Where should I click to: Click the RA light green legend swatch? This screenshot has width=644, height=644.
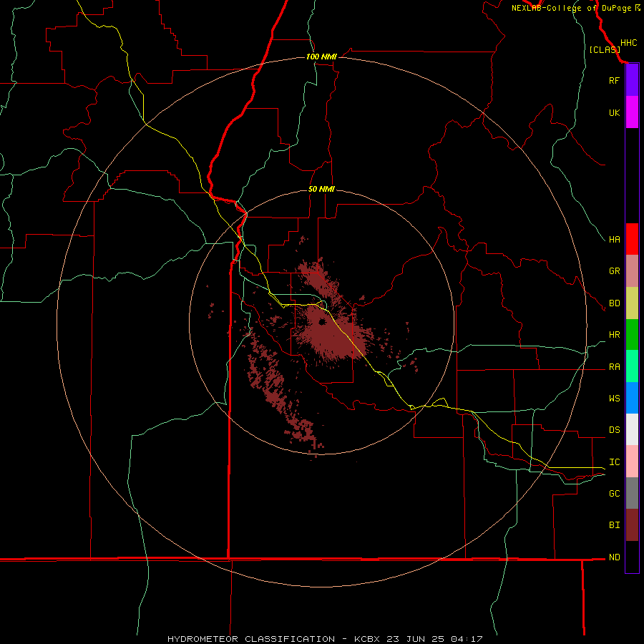632,366
